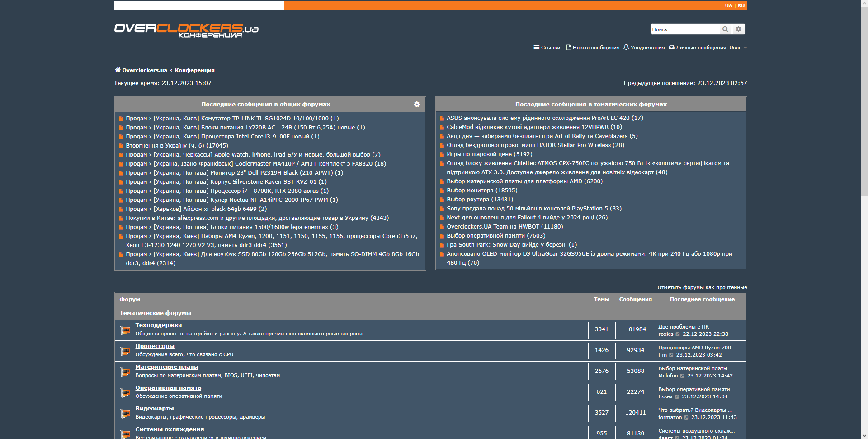
Task: Click post icon beside Выбор монитора topic
Action: [x=442, y=191]
